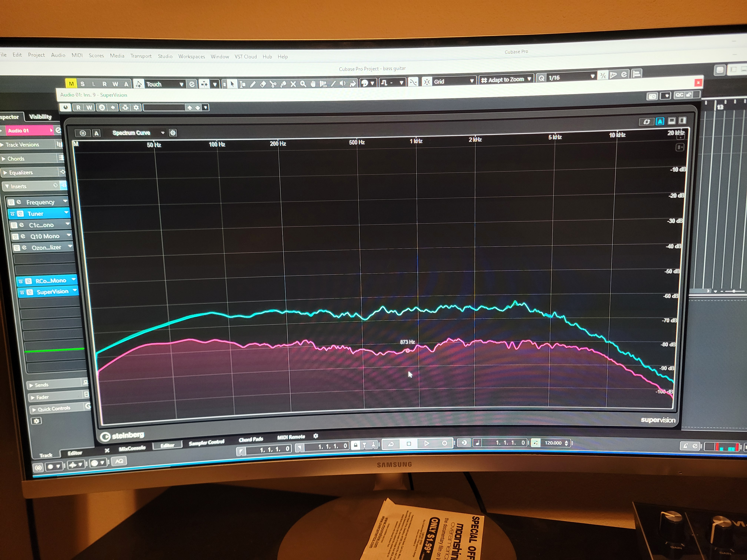This screenshot has width=747, height=560.
Task: Open the Project menu
Action: 36,55
